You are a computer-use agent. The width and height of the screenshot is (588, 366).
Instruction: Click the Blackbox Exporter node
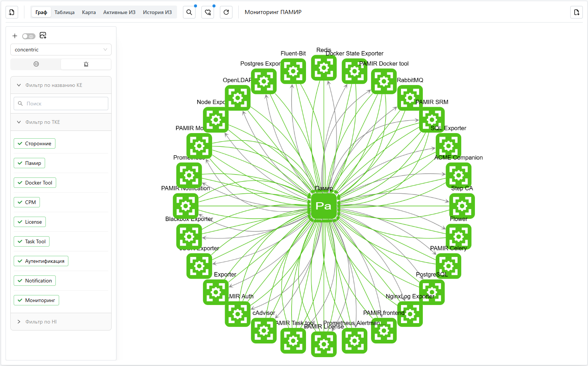coord(189,237)
